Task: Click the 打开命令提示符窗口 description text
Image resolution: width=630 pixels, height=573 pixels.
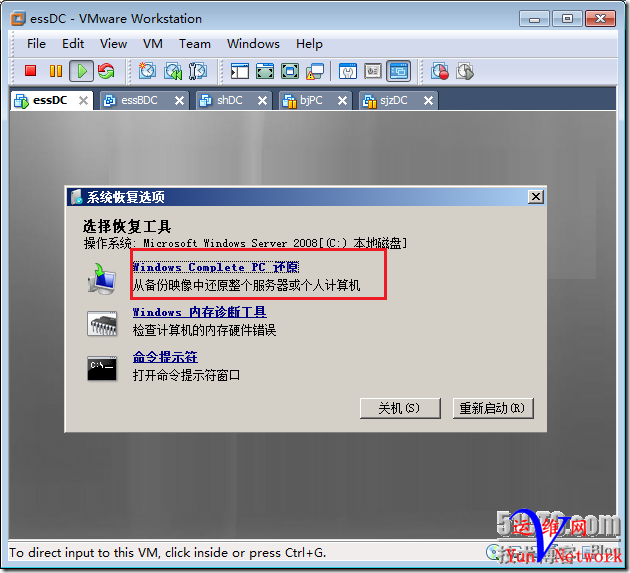Action: pos(186,375)
